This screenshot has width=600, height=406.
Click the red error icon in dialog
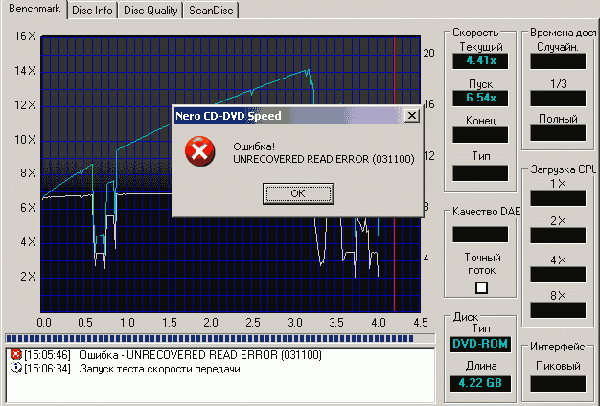click(200, 151)
